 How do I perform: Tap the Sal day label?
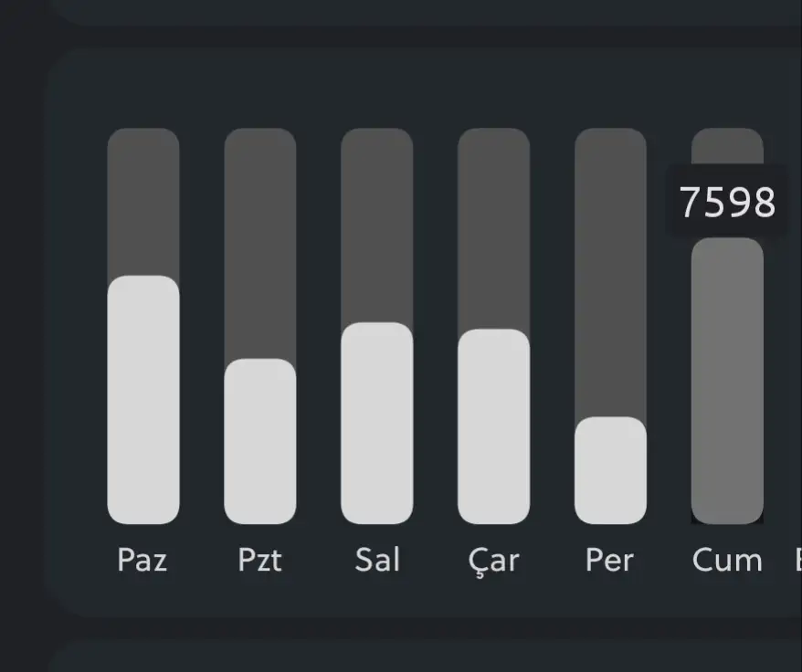(x=377, y=560)
